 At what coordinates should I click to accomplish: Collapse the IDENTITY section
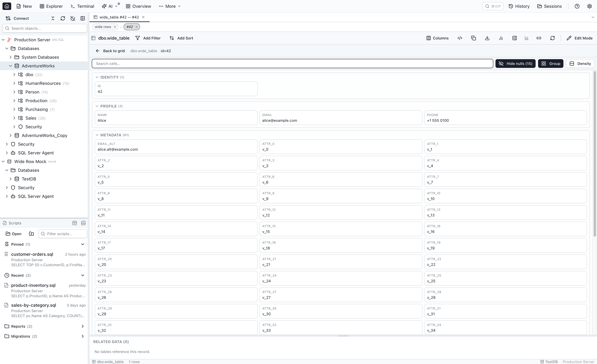pyautogui.click(x=97, y=77)
